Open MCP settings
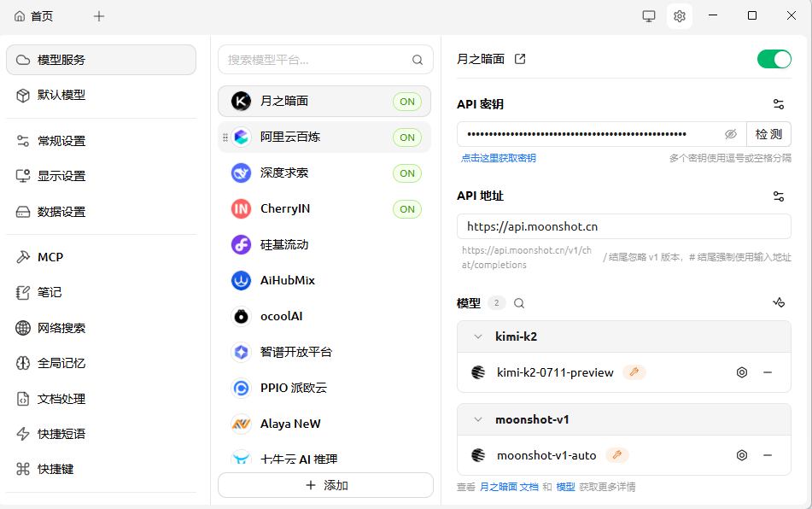 pyautogui.click(x=101, y=257)
